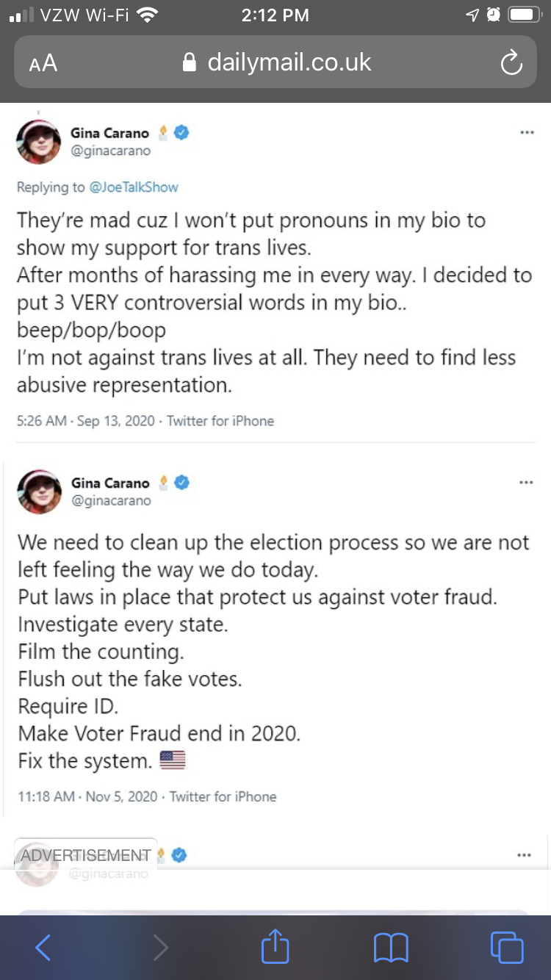Tap the verified badge on the first tweet
Image resolution: width=551 pixels, height=980 pixels.
(x=181, y=133)
